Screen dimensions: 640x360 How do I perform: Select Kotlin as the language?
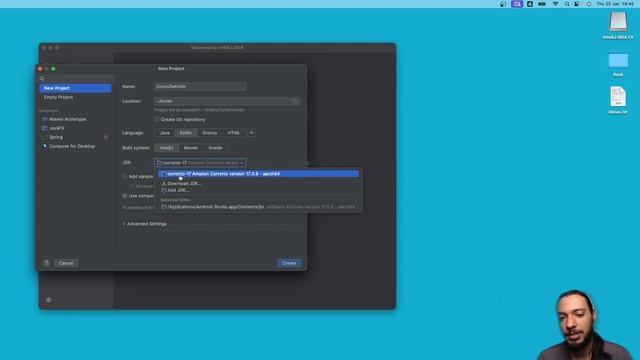(186, 133)
